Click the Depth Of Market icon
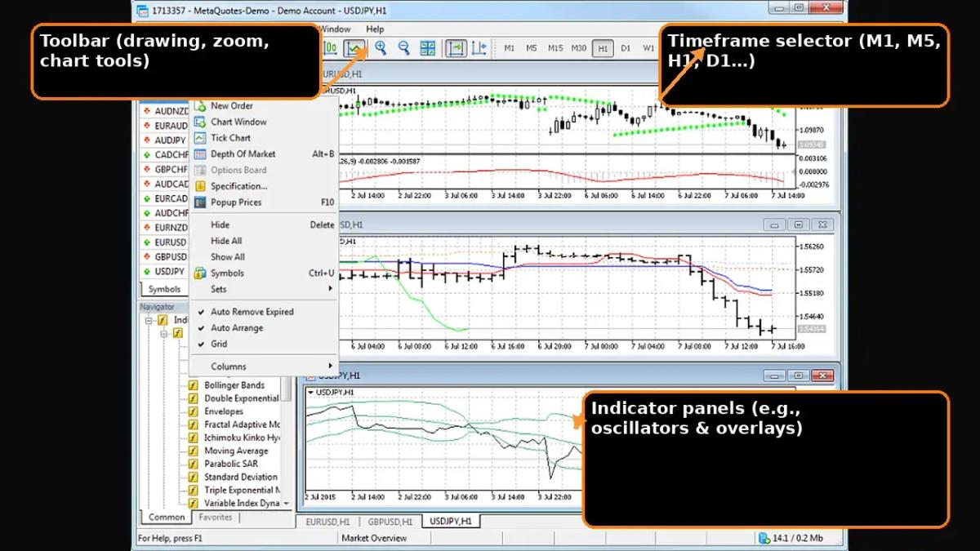Viewport: 980px width, 551px height. [200, 153]
